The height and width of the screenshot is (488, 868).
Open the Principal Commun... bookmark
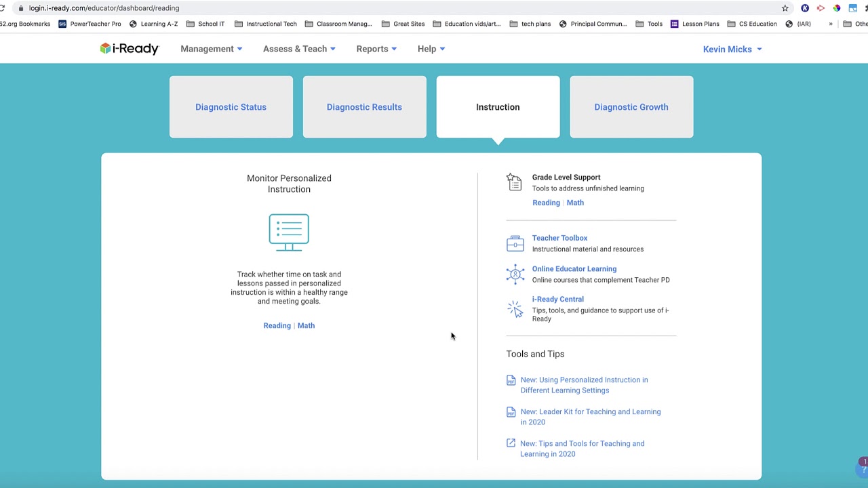pos(593,24)
